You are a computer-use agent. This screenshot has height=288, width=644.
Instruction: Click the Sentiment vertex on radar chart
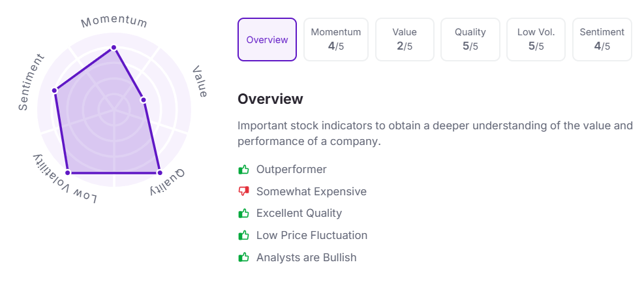click(55, 90)
